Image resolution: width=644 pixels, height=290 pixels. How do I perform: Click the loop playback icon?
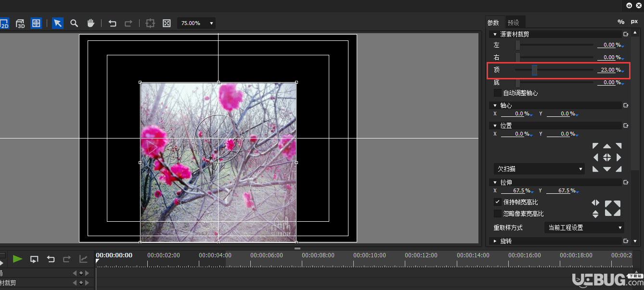(34, 259)
